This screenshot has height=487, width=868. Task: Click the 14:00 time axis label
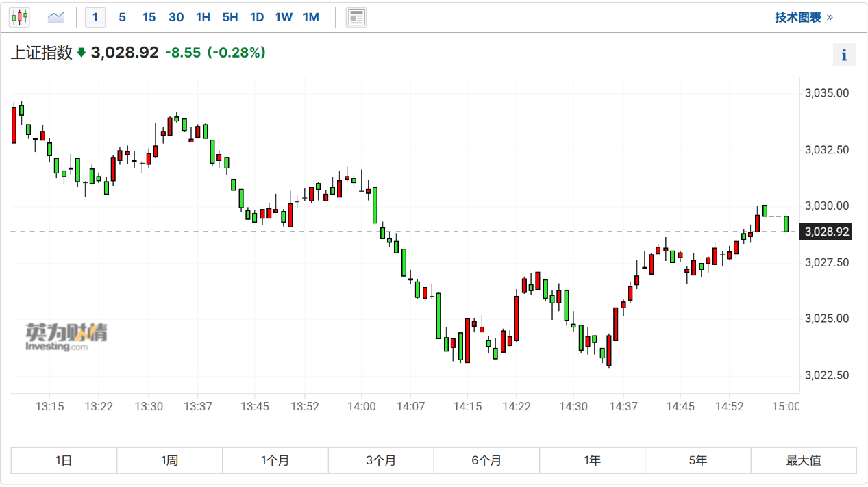(362, 406)
